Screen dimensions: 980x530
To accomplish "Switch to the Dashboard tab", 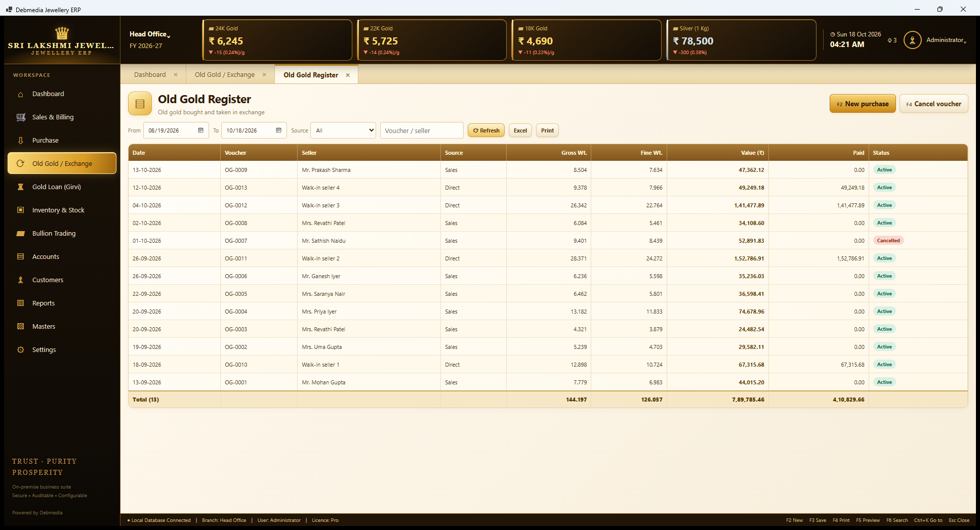I will [150, 75].
